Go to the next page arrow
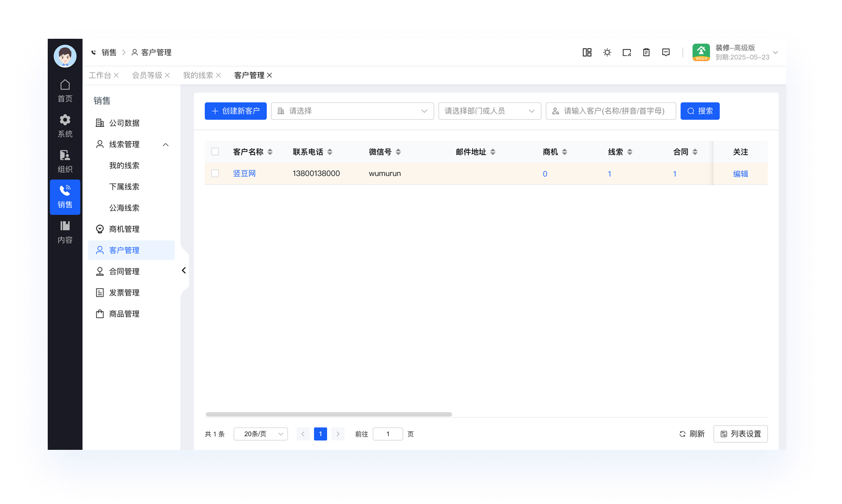Viewport: 842px width, 504px height. [338, 434]
